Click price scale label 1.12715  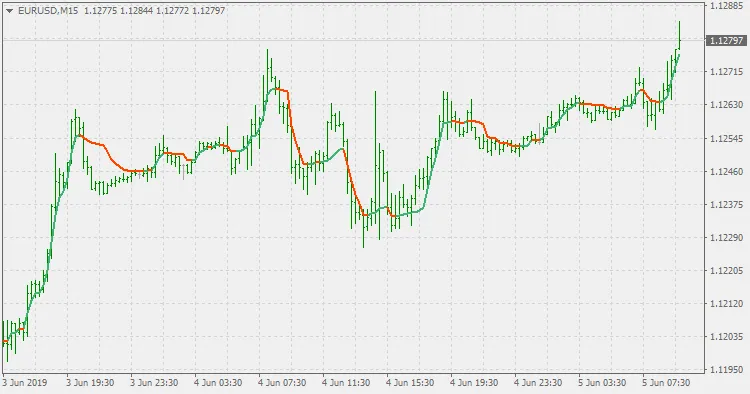(726, 72)
